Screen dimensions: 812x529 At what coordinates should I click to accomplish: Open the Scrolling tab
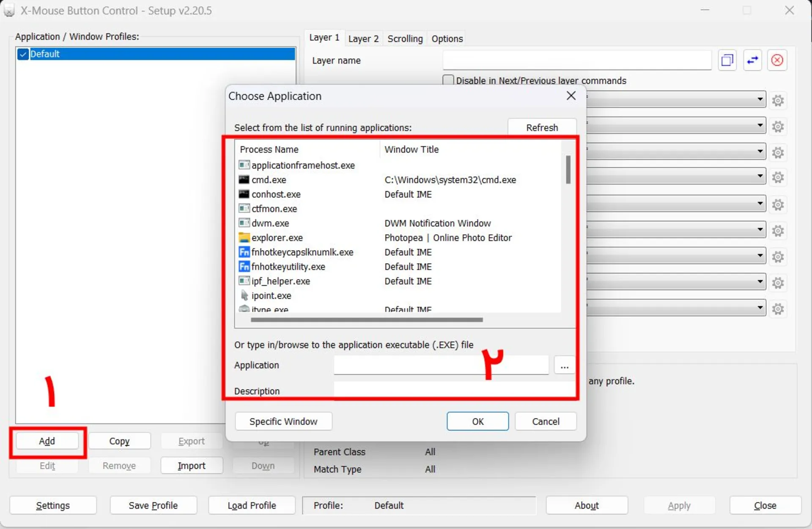pos(404,38)
